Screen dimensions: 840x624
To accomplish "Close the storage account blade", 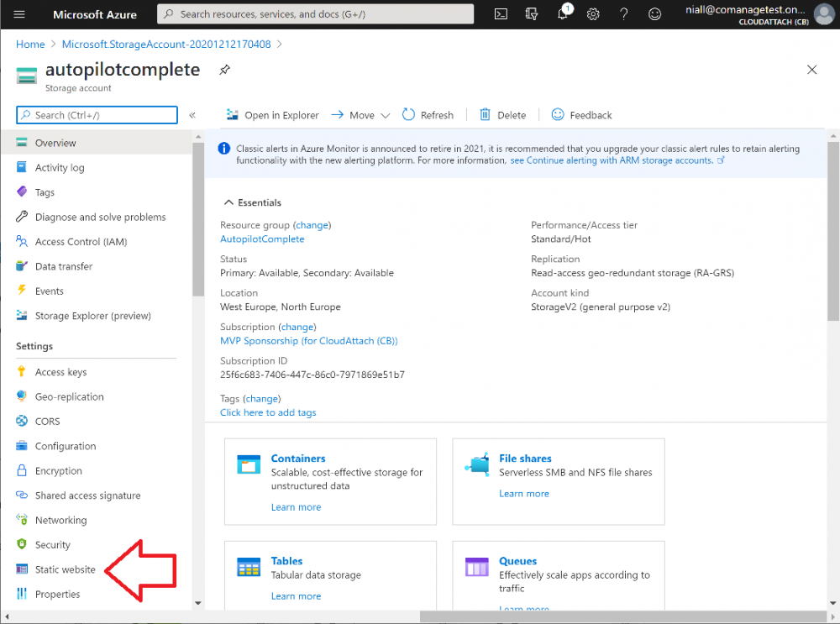I will point(812,70).
